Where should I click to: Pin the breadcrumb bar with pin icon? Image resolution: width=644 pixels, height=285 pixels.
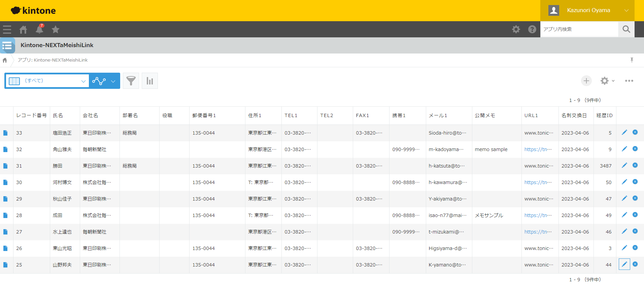click(632, 60)
